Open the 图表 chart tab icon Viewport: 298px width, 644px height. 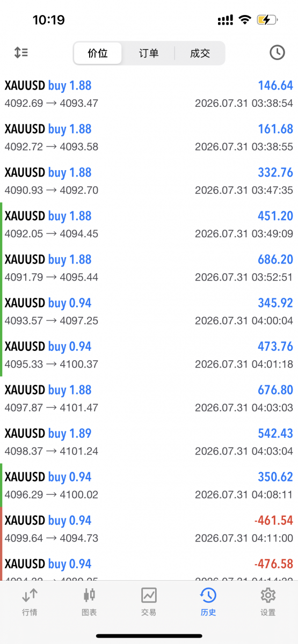tap(89, 595)
